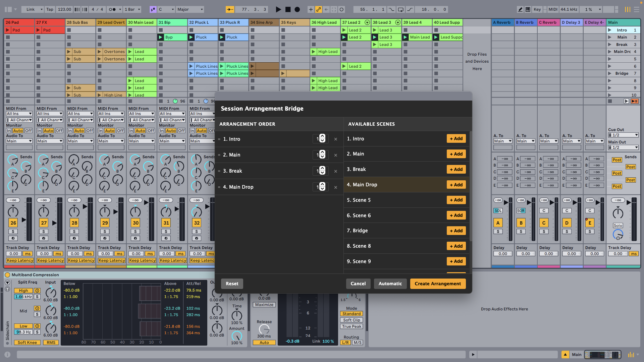This screenshot has height=362, width=644.
Task: Select the 36 High Lead track header
Action: point(324,22)
